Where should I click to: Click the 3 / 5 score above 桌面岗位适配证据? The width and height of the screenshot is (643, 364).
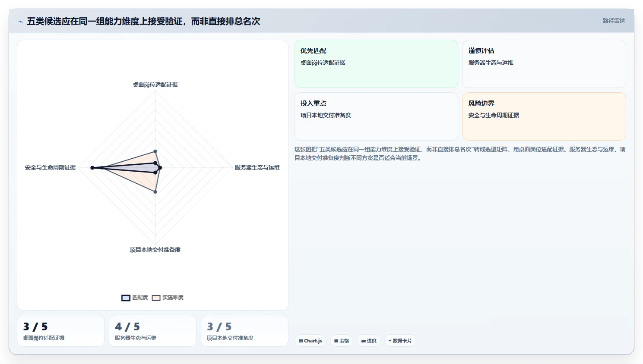(x=35, y=326)
